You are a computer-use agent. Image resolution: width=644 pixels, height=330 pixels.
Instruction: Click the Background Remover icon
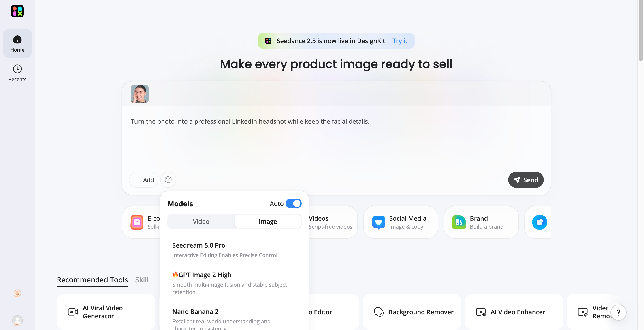pyautogui.click(x=379, y=312)
